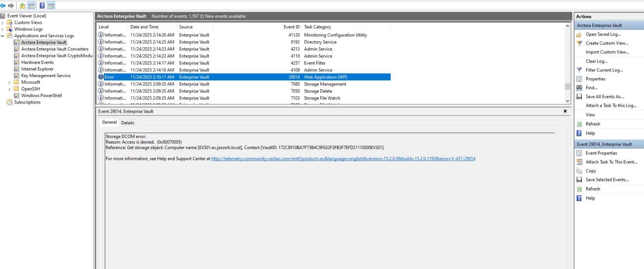
Task: Click the Forward arrow toolbar icon
Action: 11,5
